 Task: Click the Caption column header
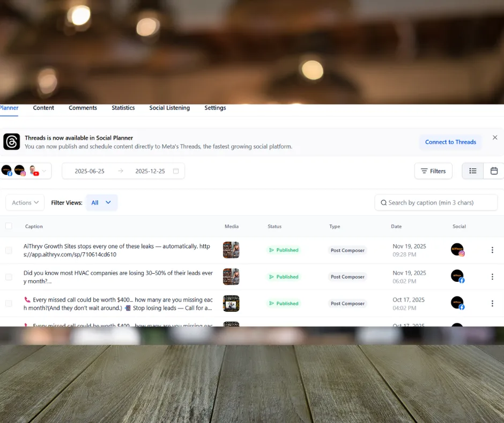(34, 227)
